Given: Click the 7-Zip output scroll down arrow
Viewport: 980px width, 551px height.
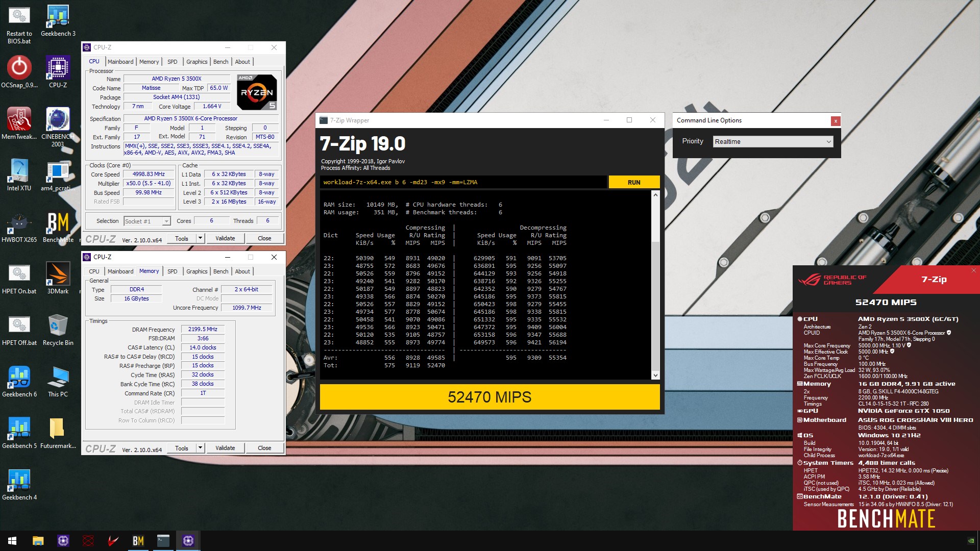Looking at the screenshot, I should [x=655, y=375].
